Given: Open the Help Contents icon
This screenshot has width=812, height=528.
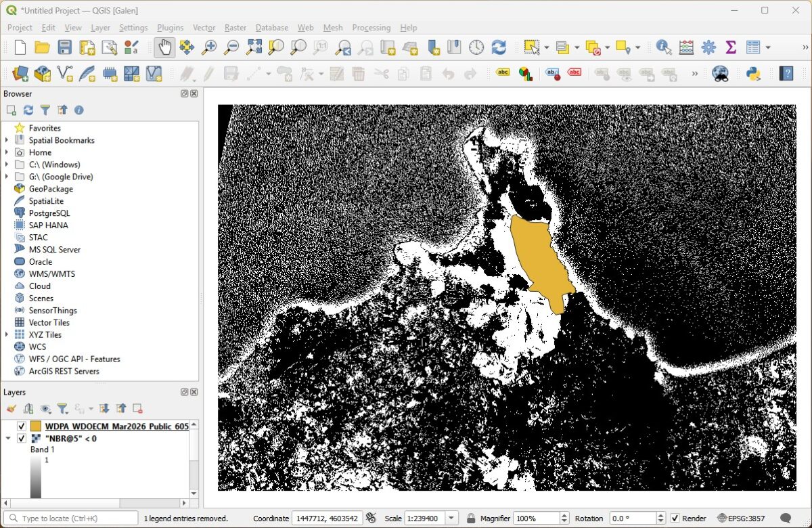Looking at the screenshot, I should coord(786,73).
